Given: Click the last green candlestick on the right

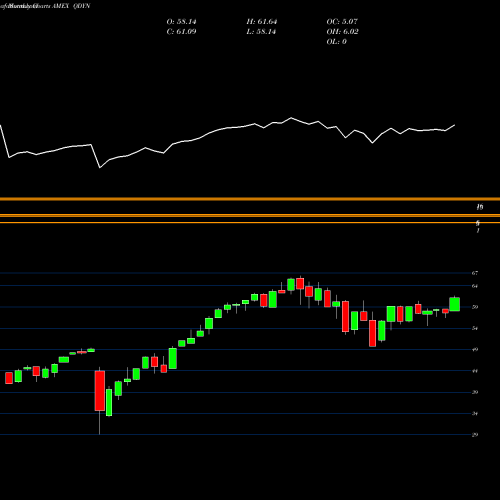Looking at the screenshot, I should click(x=455, y=304).
